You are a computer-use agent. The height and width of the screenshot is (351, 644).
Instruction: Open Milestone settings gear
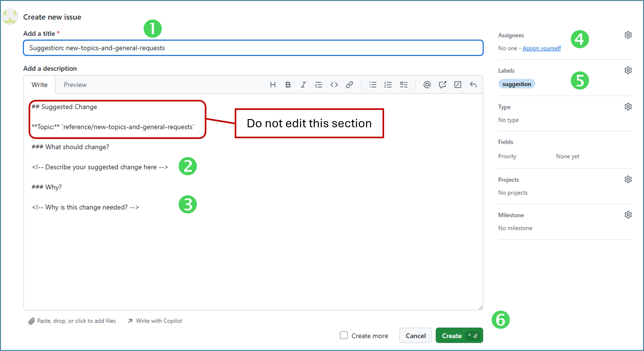pos(628,215)
